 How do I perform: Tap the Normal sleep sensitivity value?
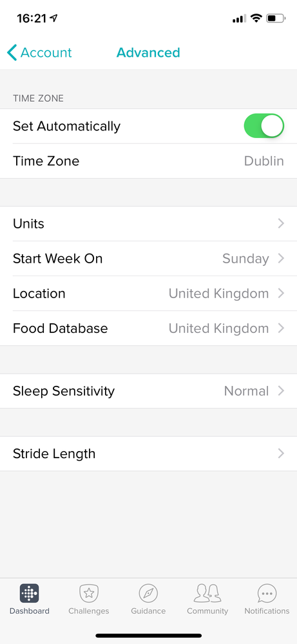click(246, 390)
